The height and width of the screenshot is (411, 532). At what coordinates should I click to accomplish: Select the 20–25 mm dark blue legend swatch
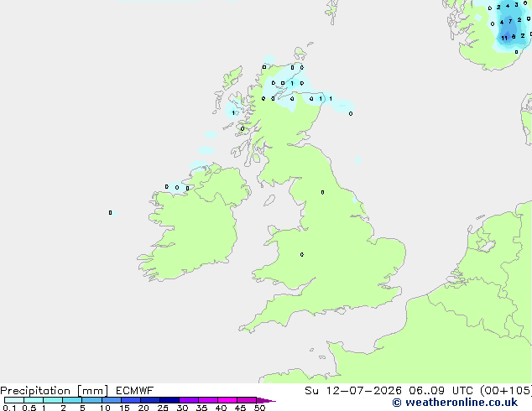click(x=150, y=400)
